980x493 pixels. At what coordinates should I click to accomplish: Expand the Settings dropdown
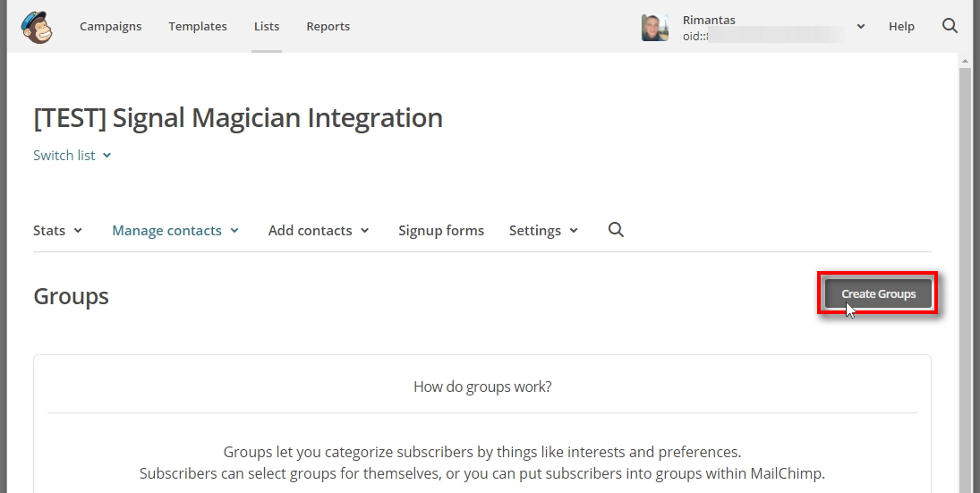click(543, 230)
